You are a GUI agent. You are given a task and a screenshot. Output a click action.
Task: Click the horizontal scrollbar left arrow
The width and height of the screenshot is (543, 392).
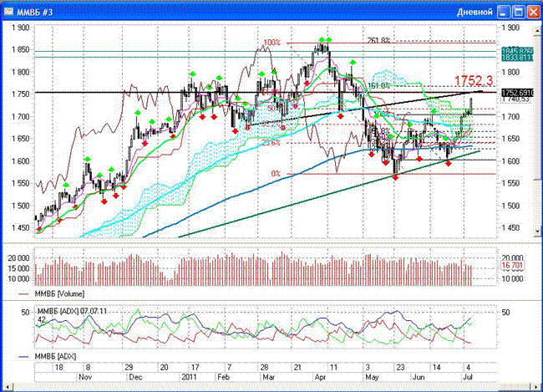[x=7, y=387]
